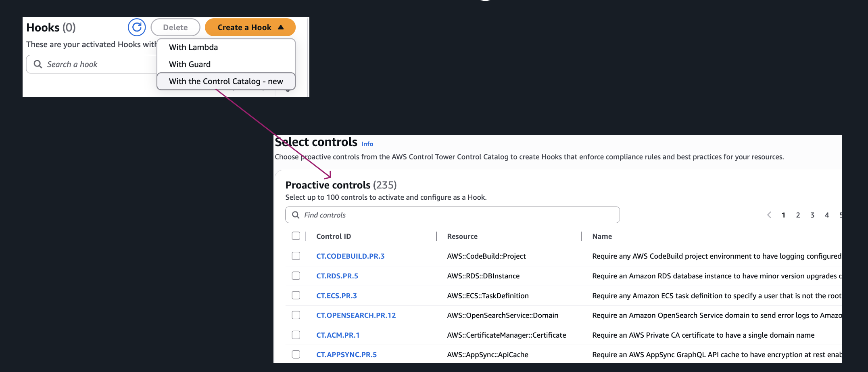This screenshot has width=868, height=372.
Task: Click the previous page chevron arrow
Action: [x=769, y=215]
